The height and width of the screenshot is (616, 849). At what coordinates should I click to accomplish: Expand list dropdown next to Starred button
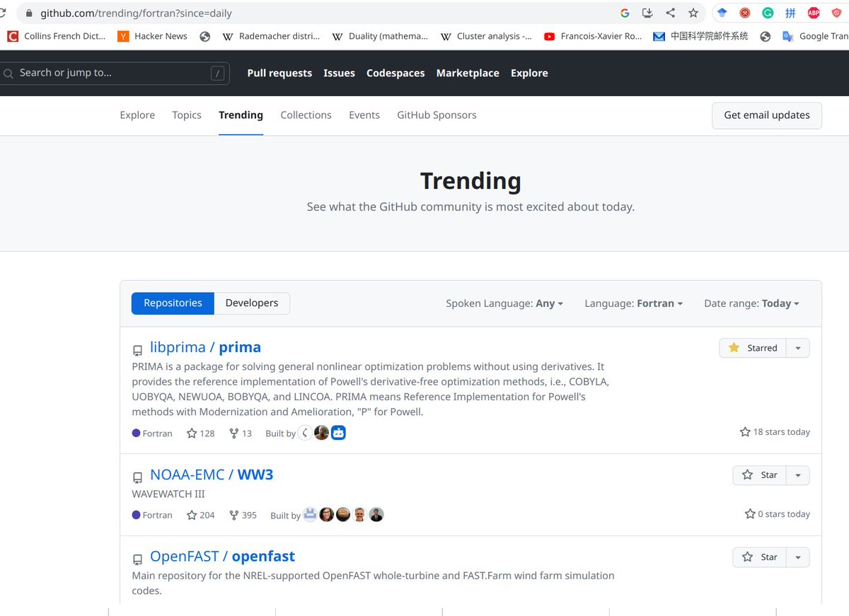tap(798, 348)
